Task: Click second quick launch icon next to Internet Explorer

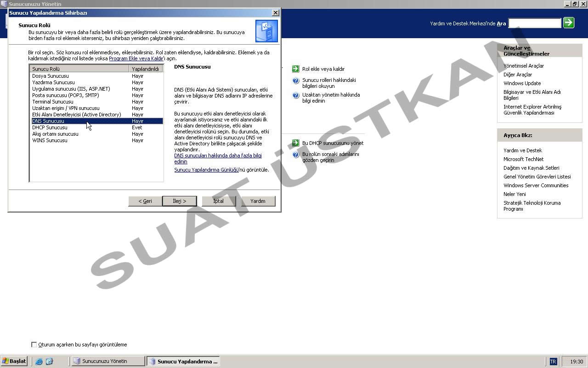Action: click(49, 362)
